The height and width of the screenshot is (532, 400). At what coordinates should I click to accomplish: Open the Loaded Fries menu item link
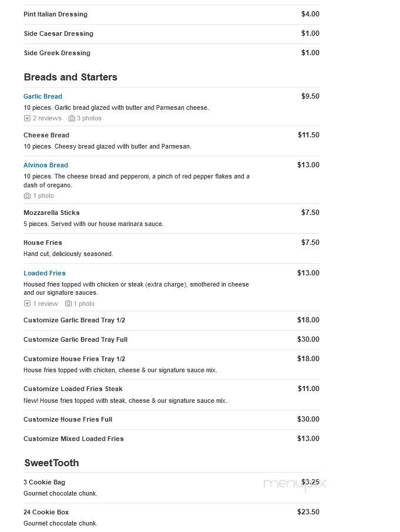[45, 273]
